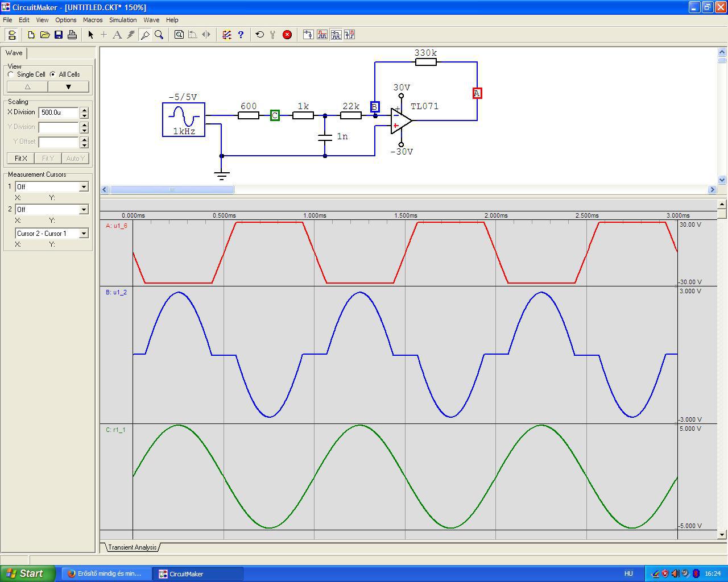Click the X Division value field
728x582 pixels.
point(59,113)
